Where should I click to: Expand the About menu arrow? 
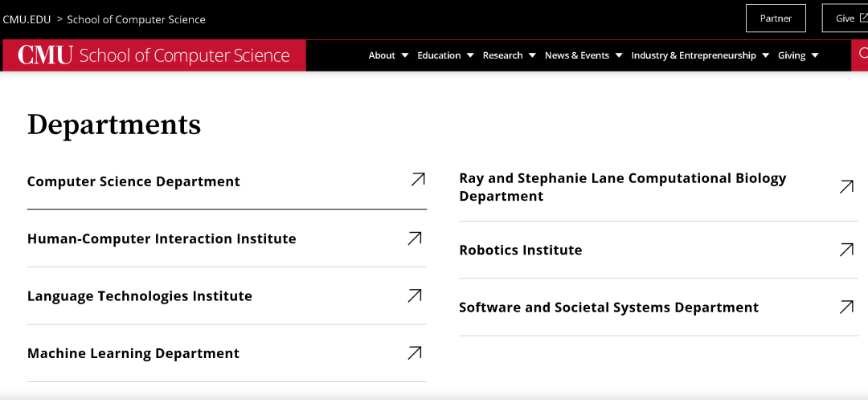click(404, 55)
